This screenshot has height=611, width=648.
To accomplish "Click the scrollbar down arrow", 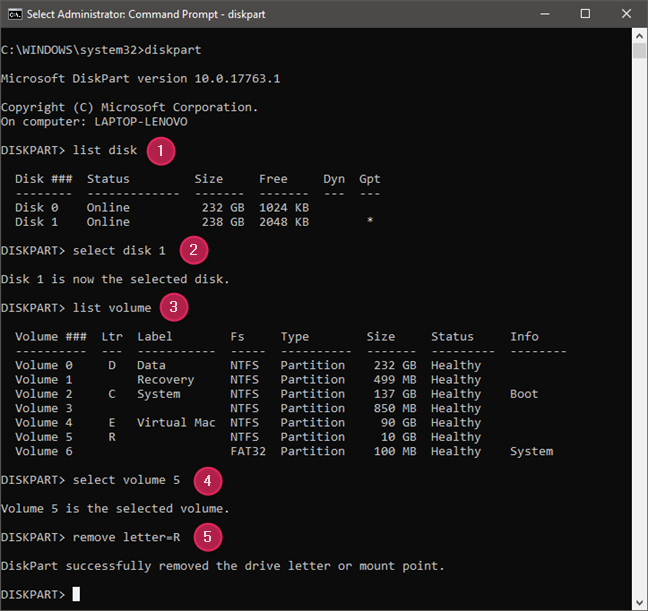I will point(639,602).
